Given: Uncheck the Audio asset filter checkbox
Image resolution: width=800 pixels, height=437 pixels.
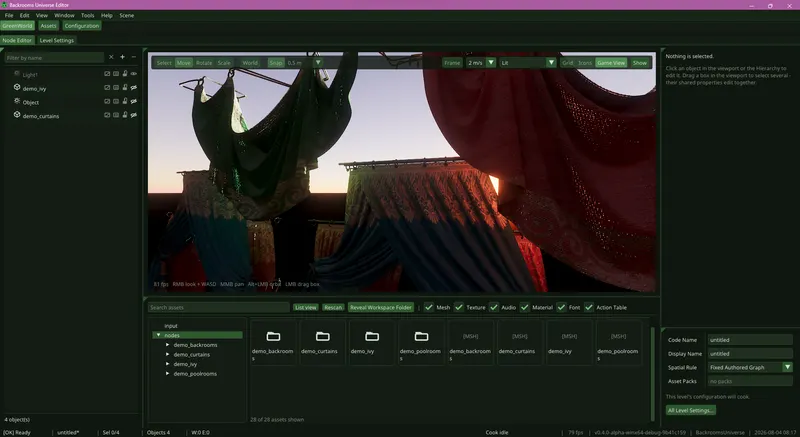Looking at the screenshot, I should [x=493, y=307].
